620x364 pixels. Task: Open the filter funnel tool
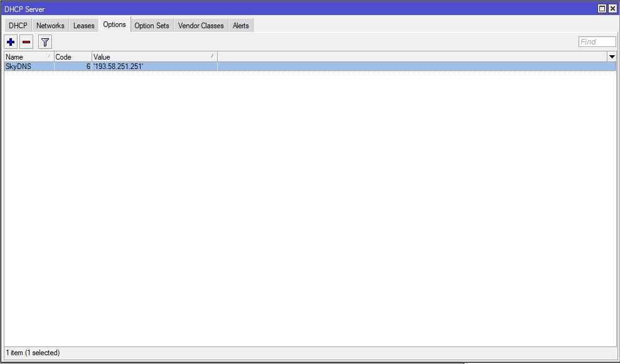pos(45,42)
